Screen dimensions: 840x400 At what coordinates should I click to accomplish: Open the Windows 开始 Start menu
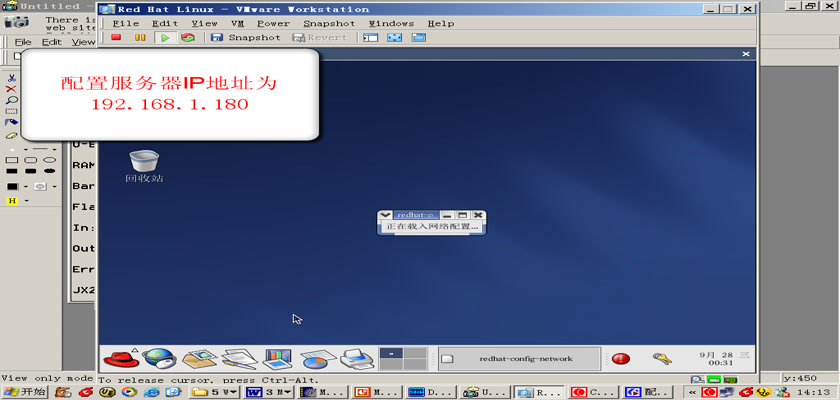[25, 392]
